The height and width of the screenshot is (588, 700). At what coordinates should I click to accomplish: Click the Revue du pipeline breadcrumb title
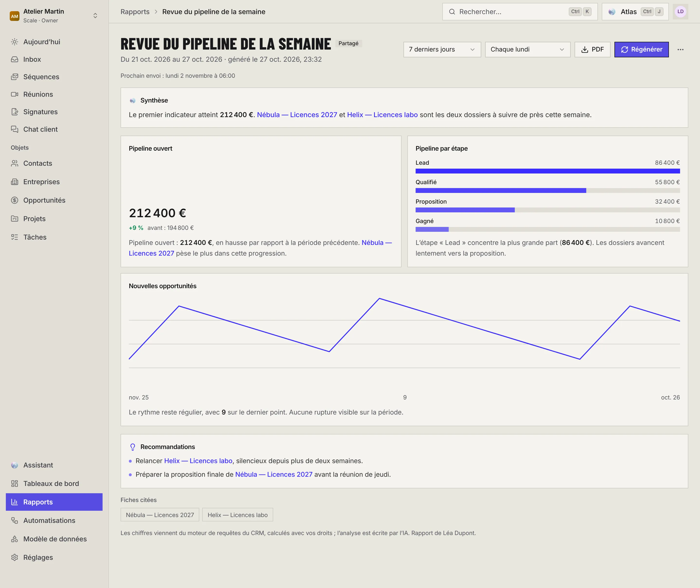pyautogui.click(x=214, y=12)
